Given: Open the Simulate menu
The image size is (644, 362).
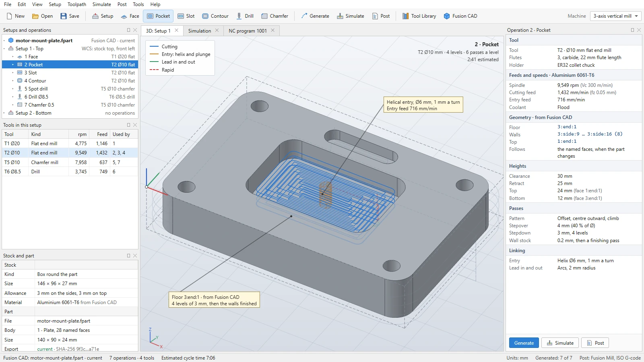Looking at the screenshot, I should [102, 4].
